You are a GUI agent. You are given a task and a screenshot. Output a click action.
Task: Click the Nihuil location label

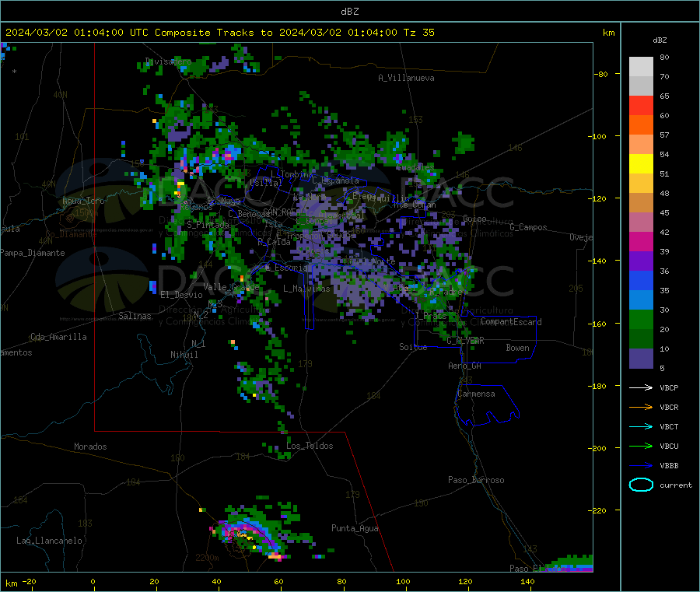184,355
